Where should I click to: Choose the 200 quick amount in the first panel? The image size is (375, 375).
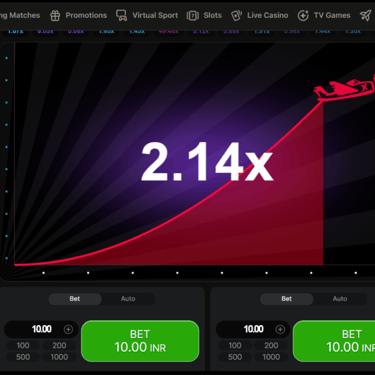59,345
